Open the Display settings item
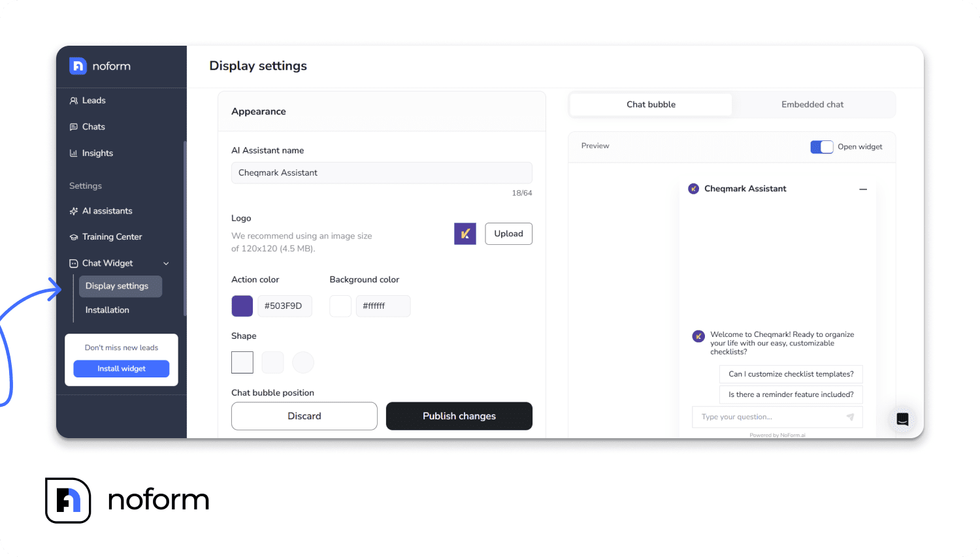This screenshot has height=557, width=980. 120,286
